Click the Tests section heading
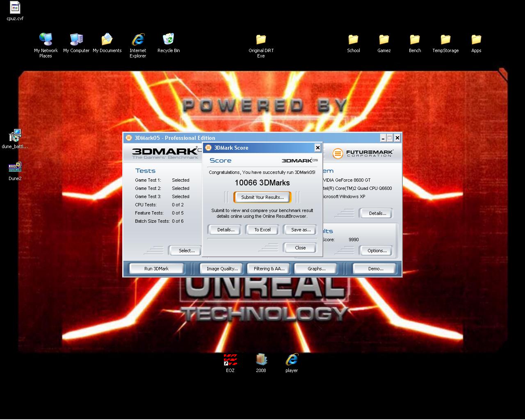Screen dimensions: 525x420 pyautogui.click(x=145, y=171)
